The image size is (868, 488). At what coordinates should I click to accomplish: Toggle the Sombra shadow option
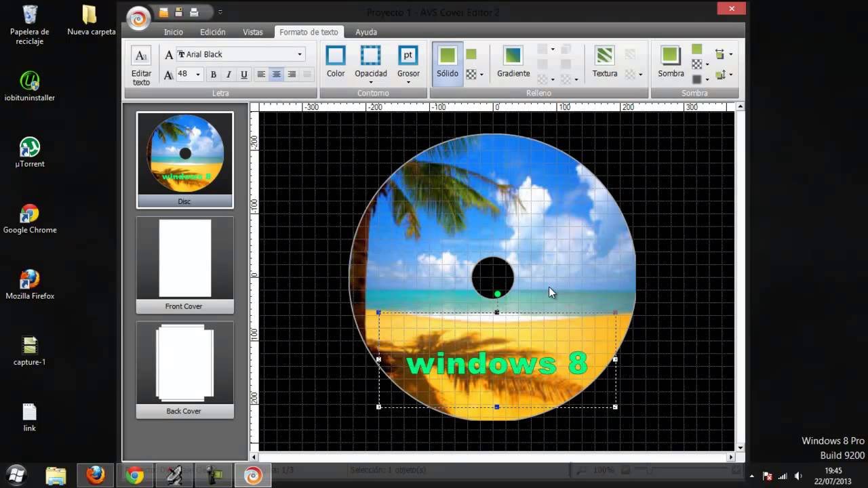[671, 62]
